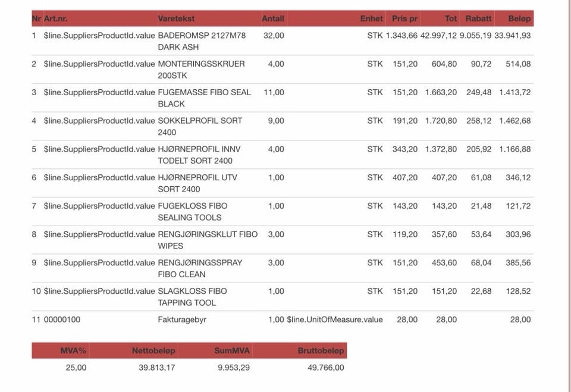The height and width of the screenshot is (392, 571).
Task: Select the SOKKELPROFIL SORT 2400 item
Action: tap(200, 127)
